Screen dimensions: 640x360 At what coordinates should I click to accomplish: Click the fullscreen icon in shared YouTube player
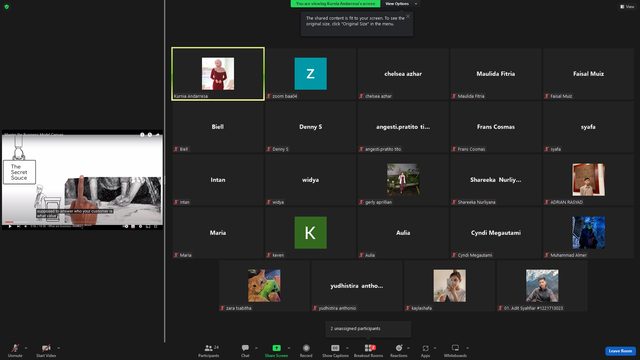pyautogui.click(x=156, y=226)
